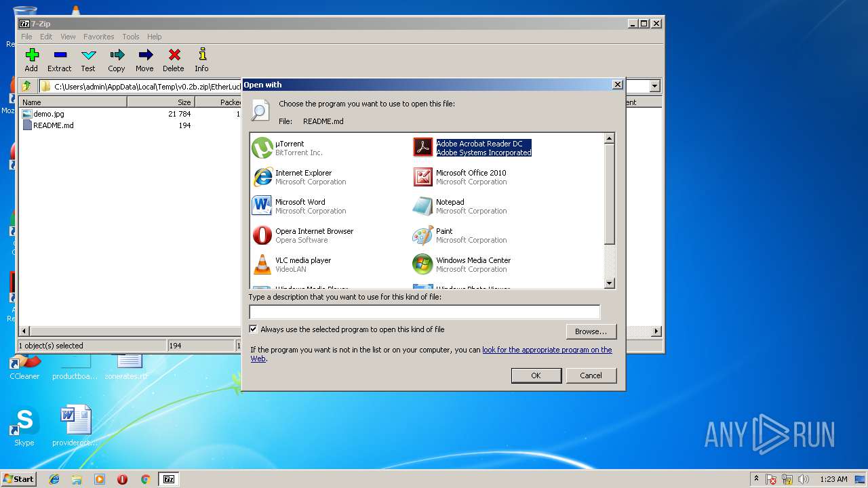Viewport: 868px width, 488px height.
Task: Select the README.md file row
Action: coord(129,125)
